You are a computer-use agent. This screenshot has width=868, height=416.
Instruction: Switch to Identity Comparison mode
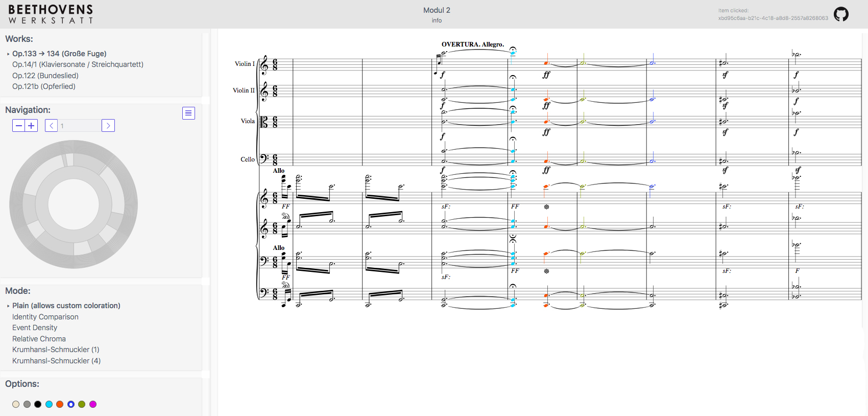pos(45,317)
